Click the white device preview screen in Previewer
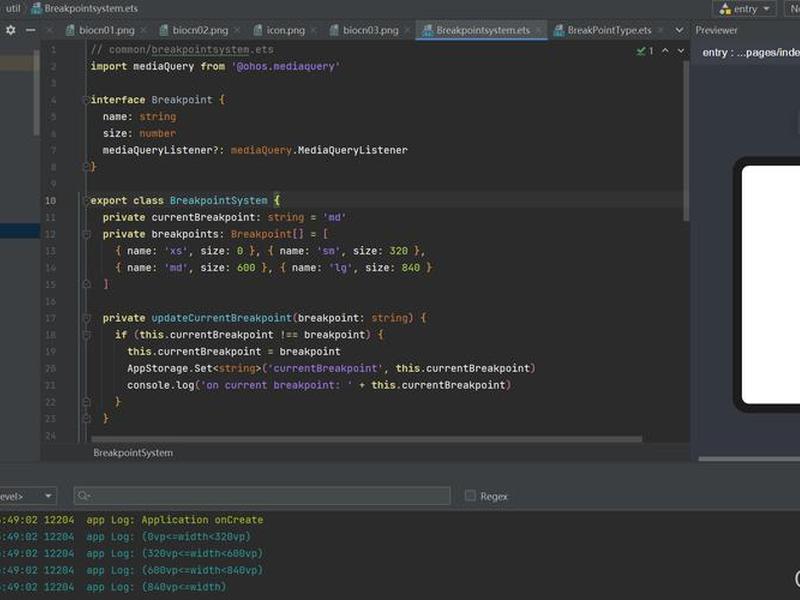The height and width of the screenshot is (600, 800). click(770, 284)
